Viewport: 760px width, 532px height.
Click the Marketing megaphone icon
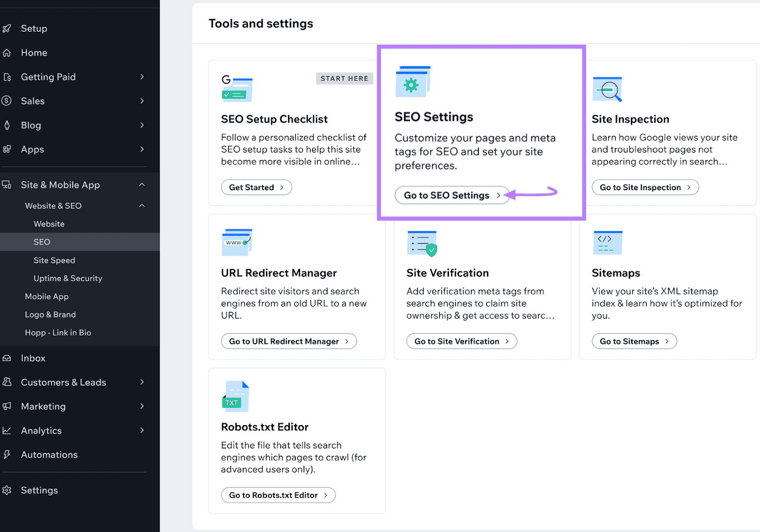(x=7, y=406)
